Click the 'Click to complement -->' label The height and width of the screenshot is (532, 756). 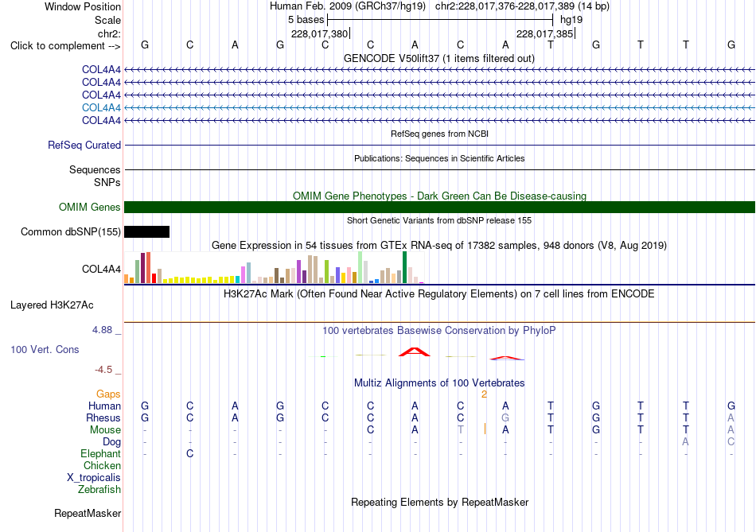(x=65, y=46)
